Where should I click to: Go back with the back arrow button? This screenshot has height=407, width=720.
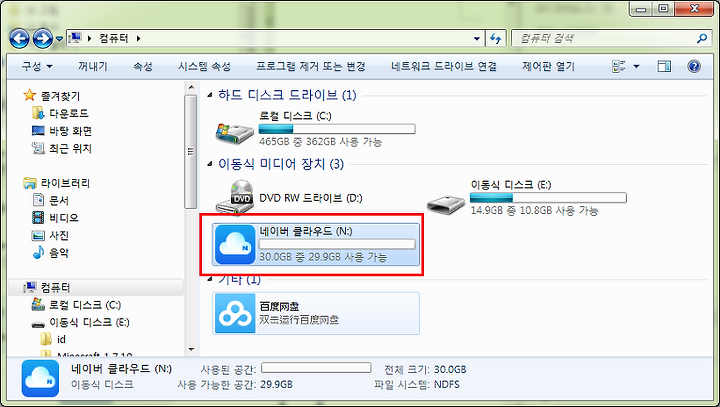tap(19, 39)
